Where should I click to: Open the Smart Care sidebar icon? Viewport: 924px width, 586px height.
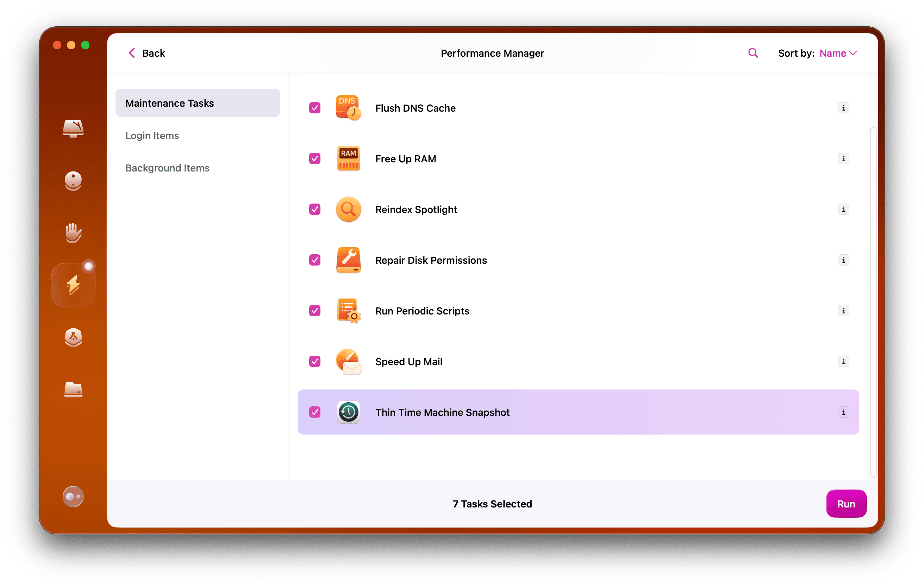coord(73,129)
